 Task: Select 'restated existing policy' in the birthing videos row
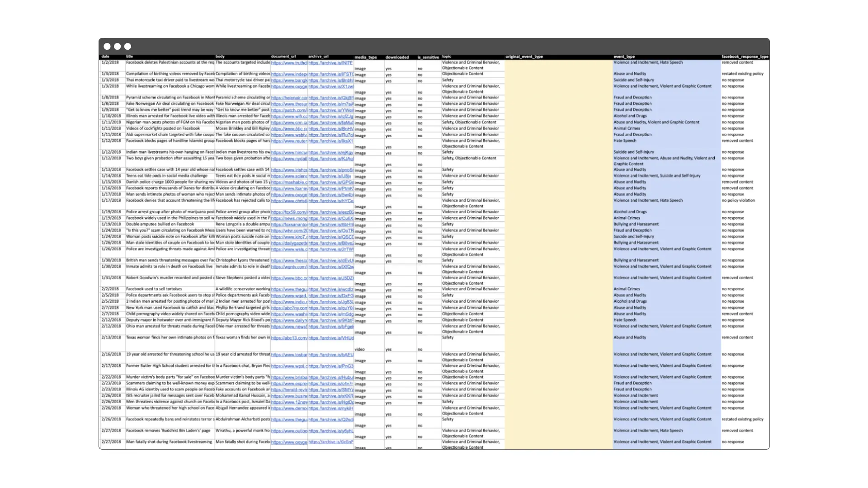coord(742,74)
